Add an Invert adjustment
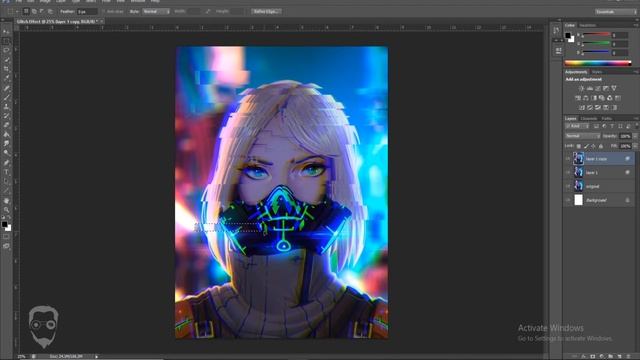 pyautogui.click(x=582, y=107)
